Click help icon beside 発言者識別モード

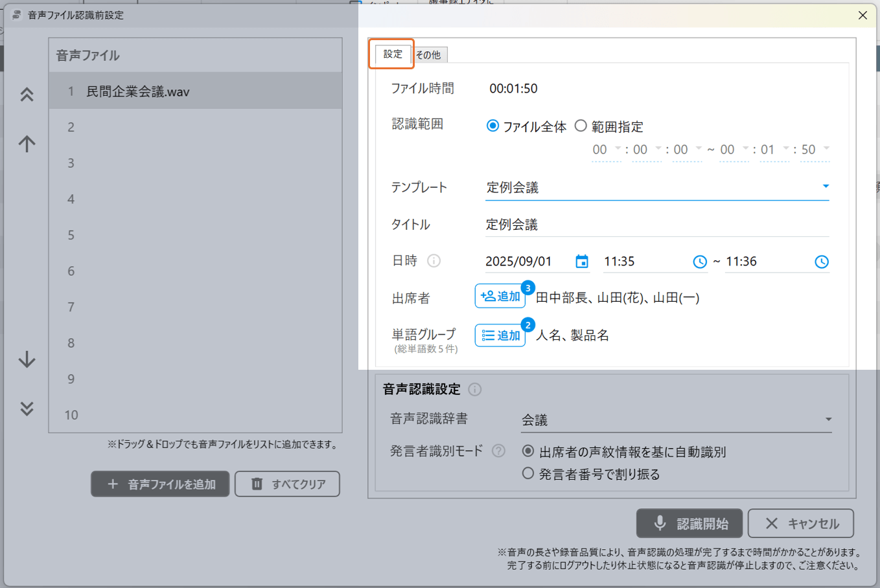498,451
